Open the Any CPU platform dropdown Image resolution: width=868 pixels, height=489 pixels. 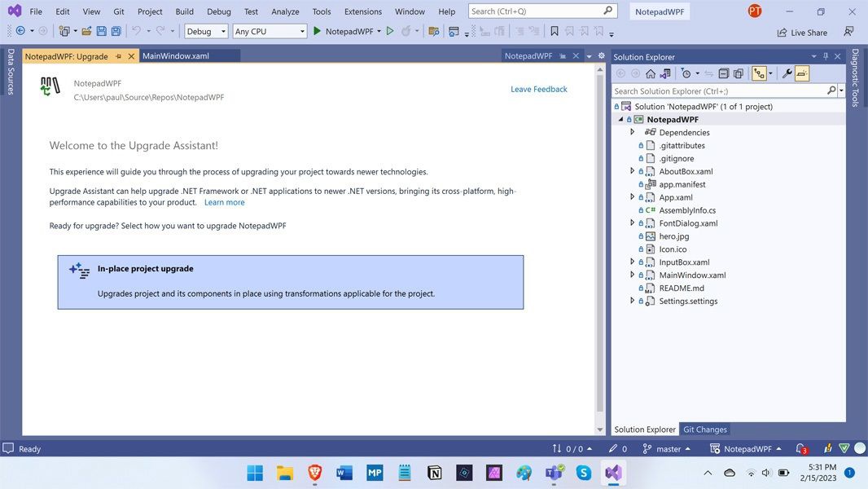(300, 31)
